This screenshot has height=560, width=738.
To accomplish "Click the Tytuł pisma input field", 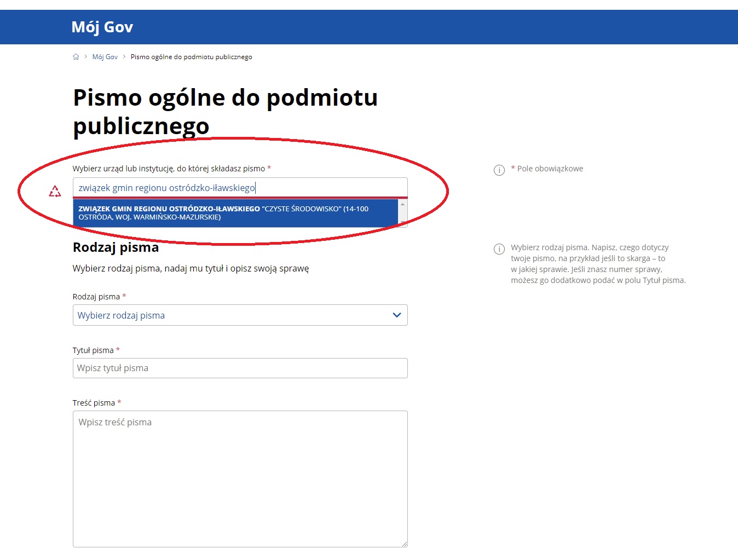I will click(240, 368).
